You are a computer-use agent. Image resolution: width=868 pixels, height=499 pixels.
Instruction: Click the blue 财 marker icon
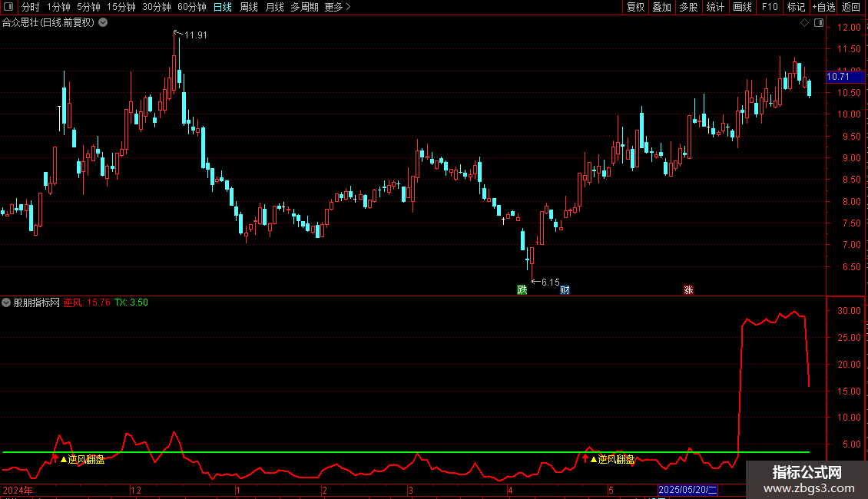(565, 290)
